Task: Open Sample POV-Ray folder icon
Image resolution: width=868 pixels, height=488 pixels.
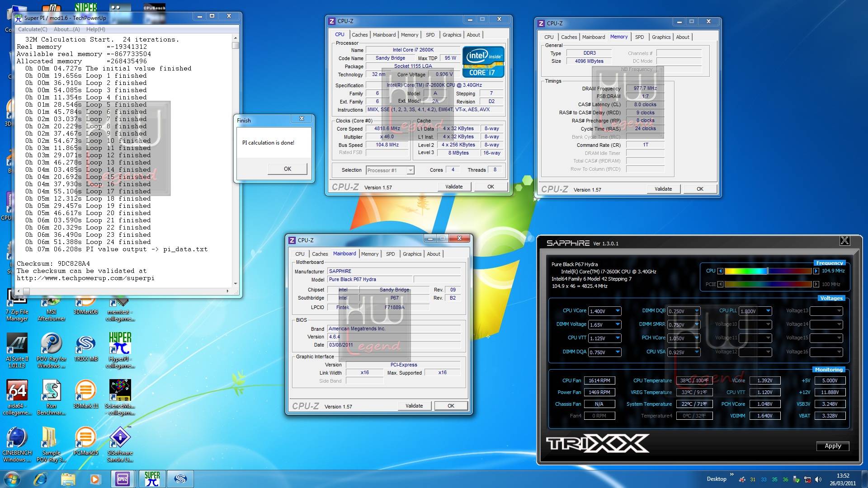Action: point(51,445)
